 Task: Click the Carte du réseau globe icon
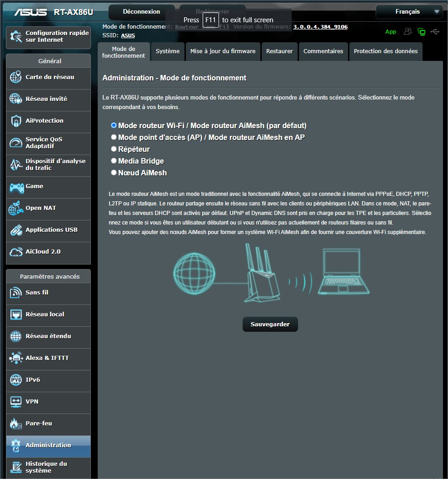point(16,77)
